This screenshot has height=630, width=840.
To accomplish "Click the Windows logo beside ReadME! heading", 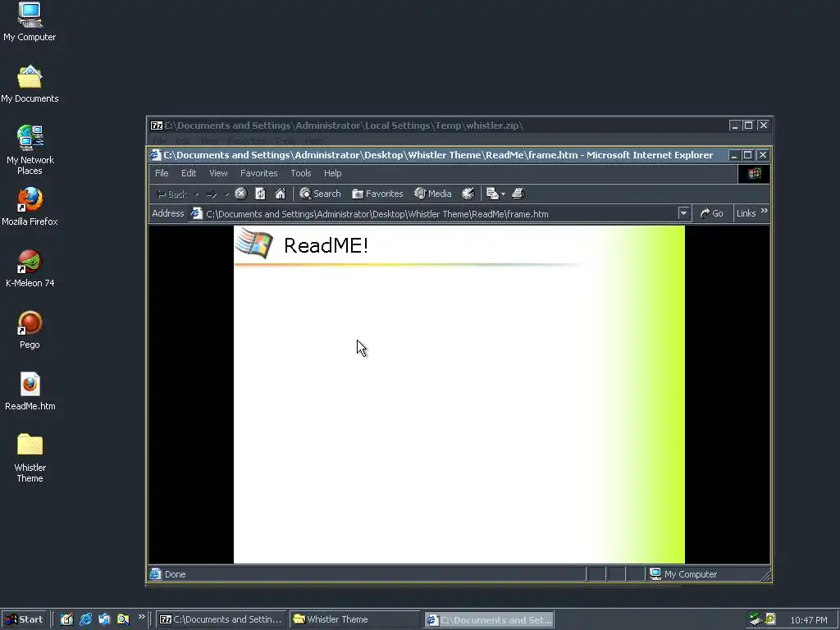I will click(x=254, y=243).
